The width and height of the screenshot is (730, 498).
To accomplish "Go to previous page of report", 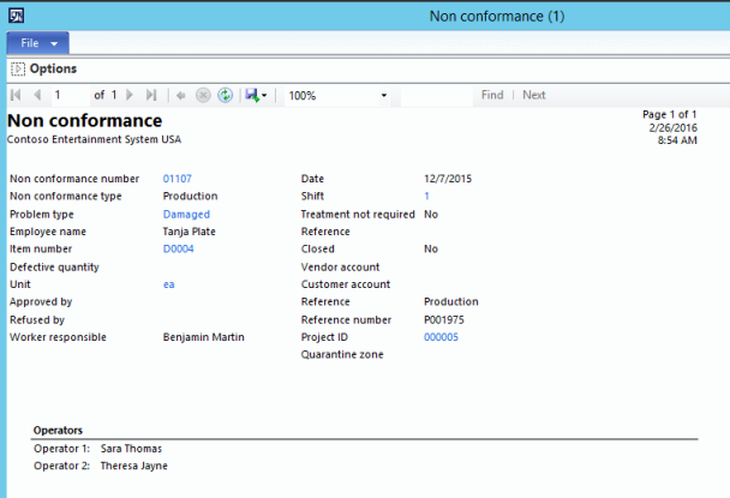I will (x=37, y=95).
